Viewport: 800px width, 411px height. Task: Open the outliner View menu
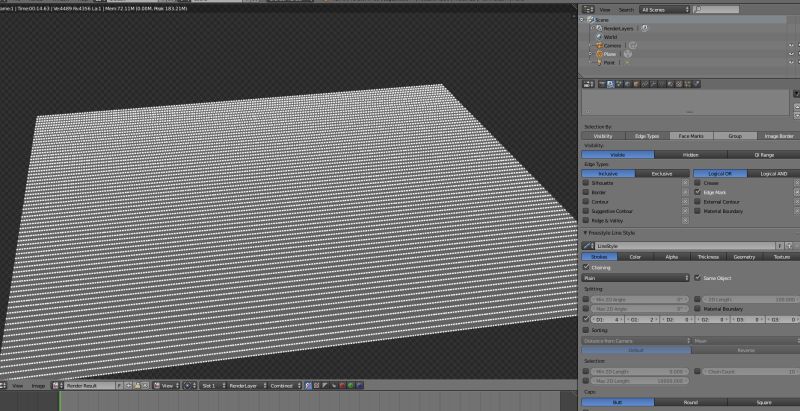point(605,10)
